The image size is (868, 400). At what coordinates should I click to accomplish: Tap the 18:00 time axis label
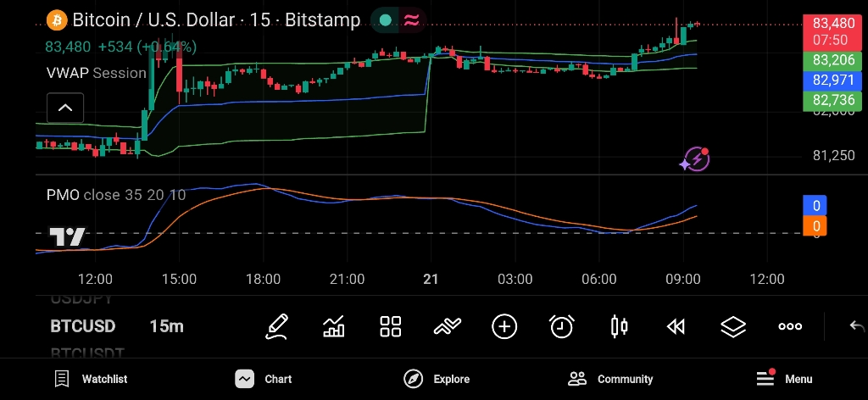[263, 279]
